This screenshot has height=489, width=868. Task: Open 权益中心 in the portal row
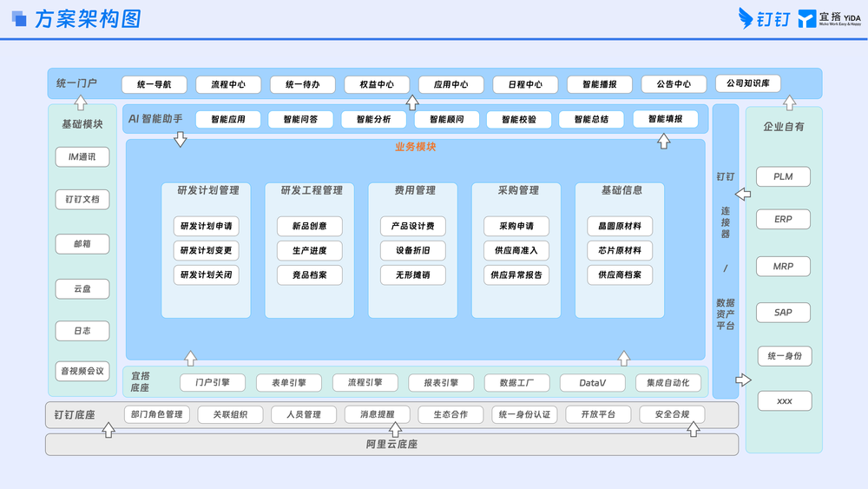pos(377,84)
